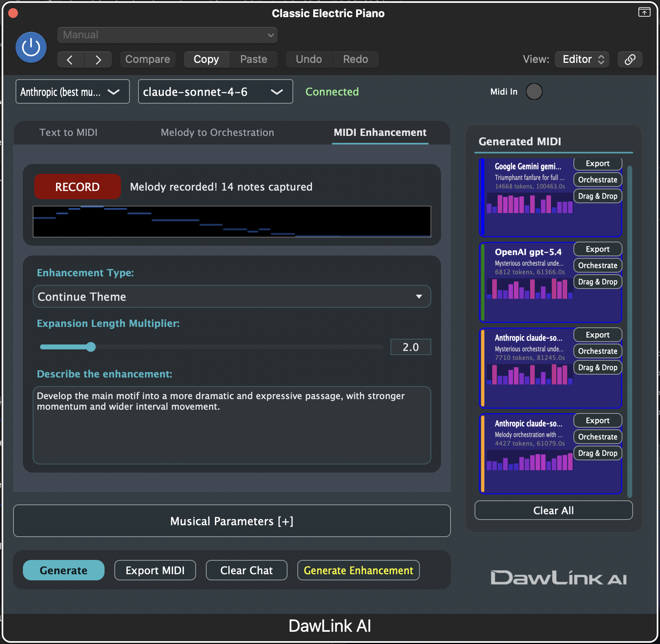Screen dimensions: 660x644
Task: Open the Anthropic provider dropdown
Action: coord(73,91)
